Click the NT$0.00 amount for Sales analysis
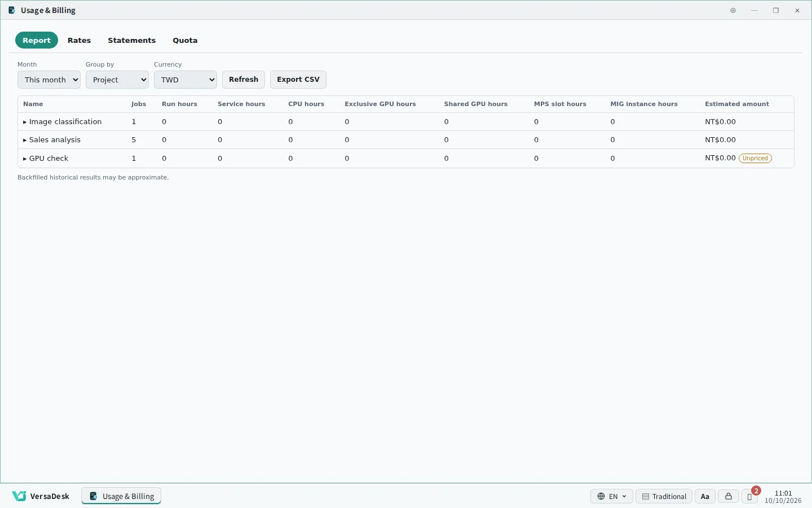The image size is (812, 508). (720, 140)
